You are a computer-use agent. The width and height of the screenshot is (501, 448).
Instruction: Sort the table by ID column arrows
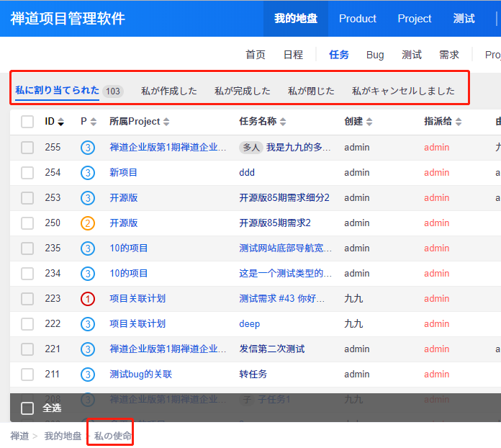click(x=61, y=122)
